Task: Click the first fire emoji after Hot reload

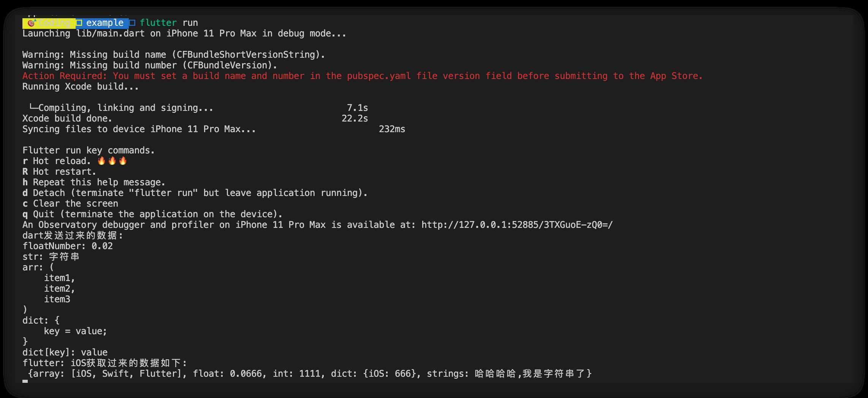Action: [101, 161]
